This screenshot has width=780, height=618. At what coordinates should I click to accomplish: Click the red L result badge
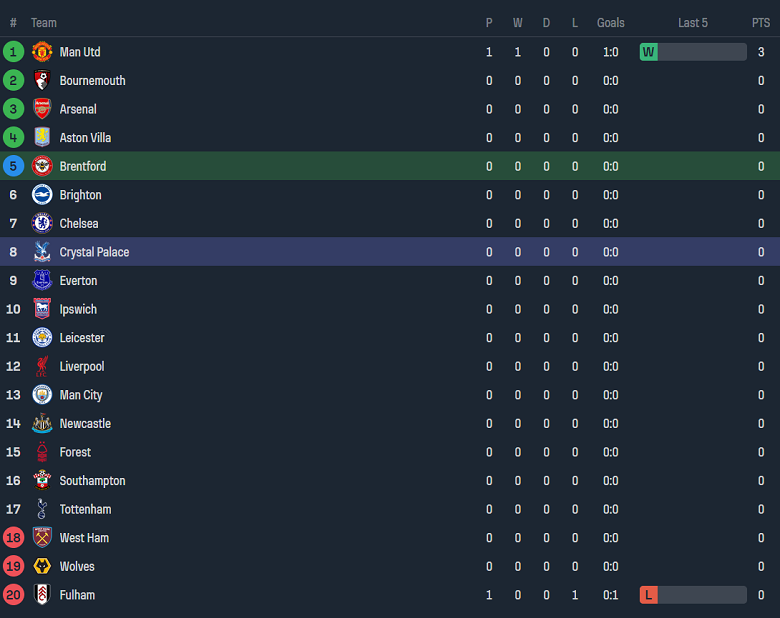click(649, 595)
